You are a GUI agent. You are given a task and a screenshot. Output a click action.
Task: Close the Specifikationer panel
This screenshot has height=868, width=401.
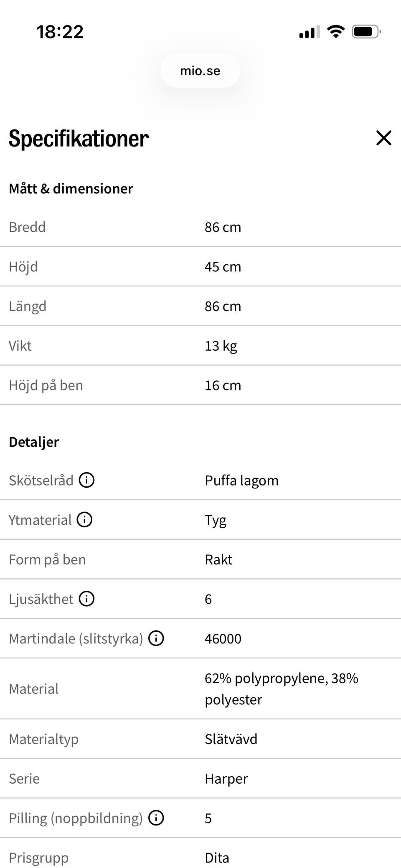coord(383,138)
